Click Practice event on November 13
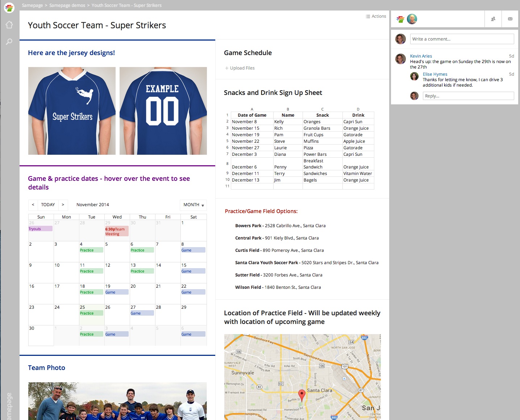This screenshot has width=520, height=420. click(142, 271)
